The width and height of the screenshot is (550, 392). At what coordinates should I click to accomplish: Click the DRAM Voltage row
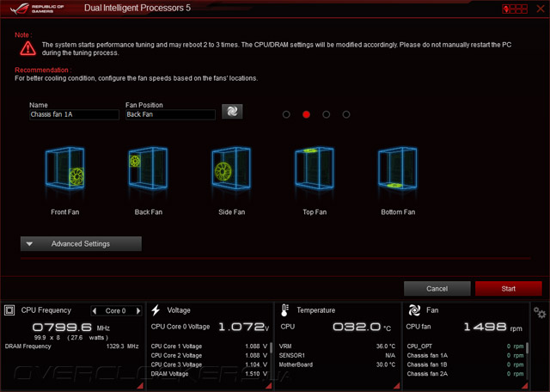(x=209, y=373)
